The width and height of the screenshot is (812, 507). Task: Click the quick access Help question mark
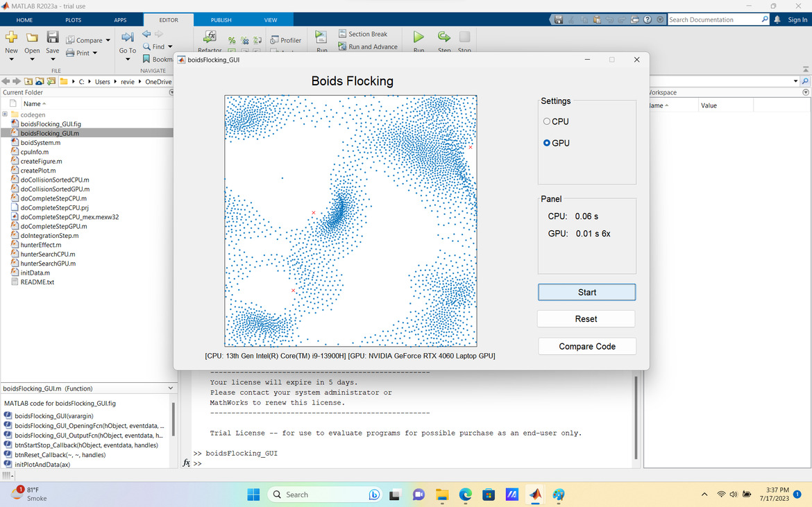(648, 19)
